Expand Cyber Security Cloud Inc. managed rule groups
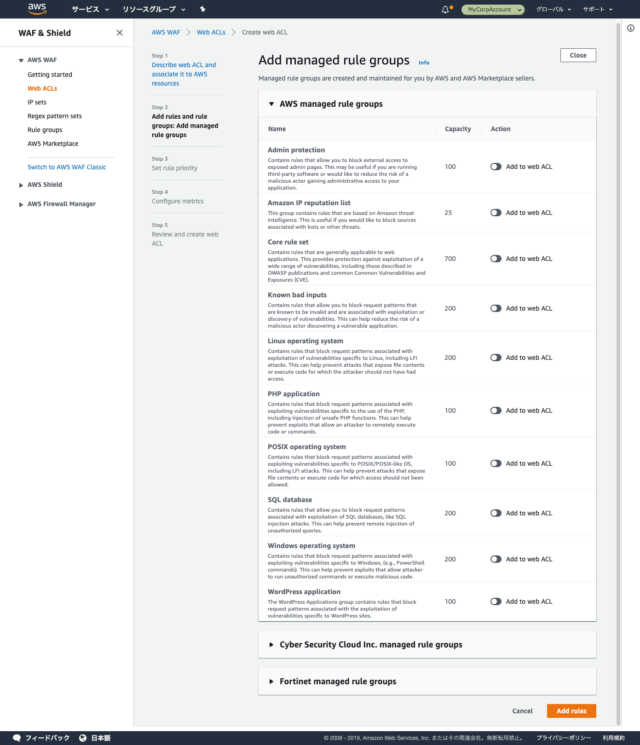This screenshot has width=640, height=745. click(271, 645)
